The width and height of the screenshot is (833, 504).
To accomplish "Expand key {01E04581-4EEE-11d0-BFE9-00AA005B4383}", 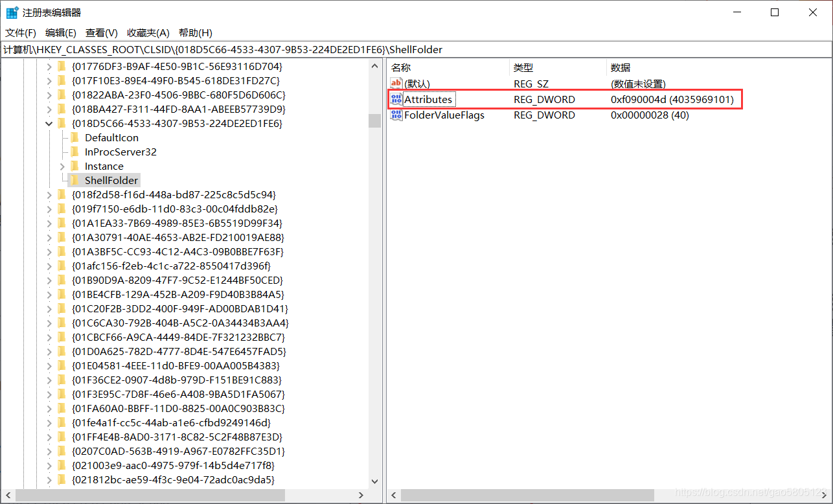I will pos(49,365).
